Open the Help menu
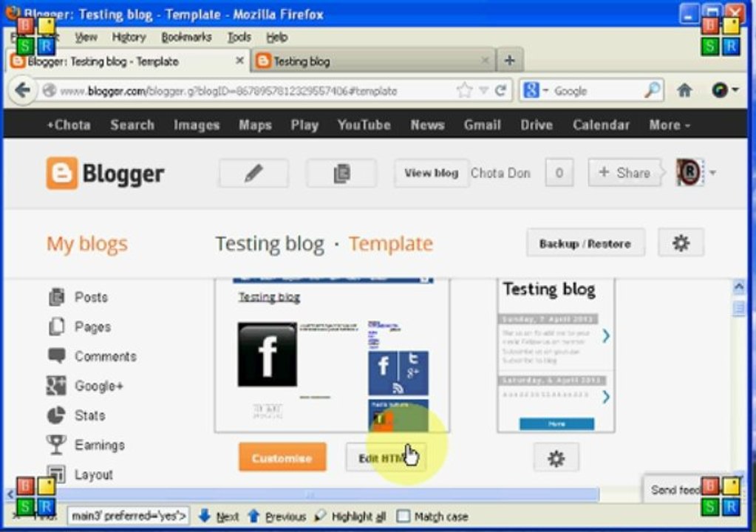The width and height of the screenshot is (756, 532). click(x=276, y=37)
